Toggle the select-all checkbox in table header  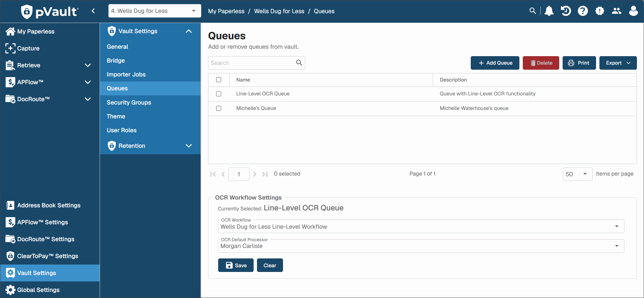click(219, 80)
